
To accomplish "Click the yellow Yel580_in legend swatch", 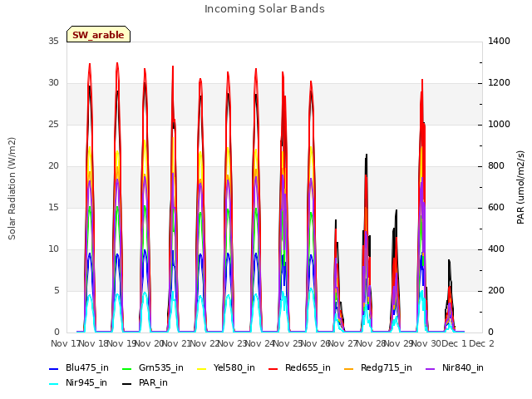I will pos(201,369).
